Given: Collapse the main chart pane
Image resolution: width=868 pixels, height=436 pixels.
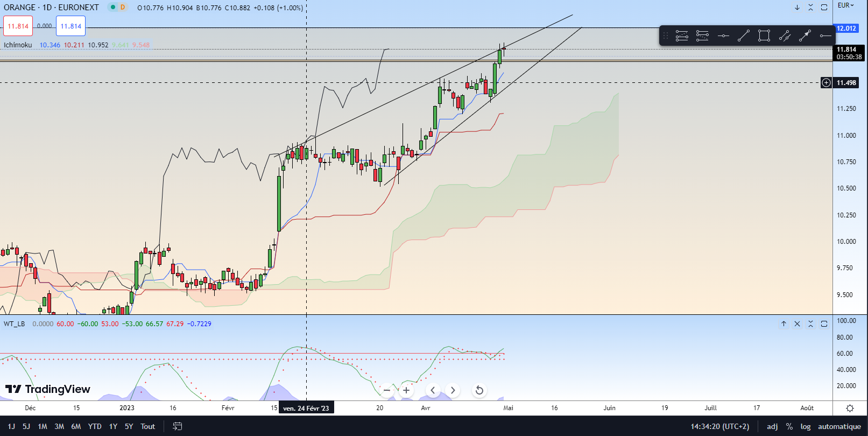Looking at the screenshot, I should pyautogui.click(x=810, y=8).
